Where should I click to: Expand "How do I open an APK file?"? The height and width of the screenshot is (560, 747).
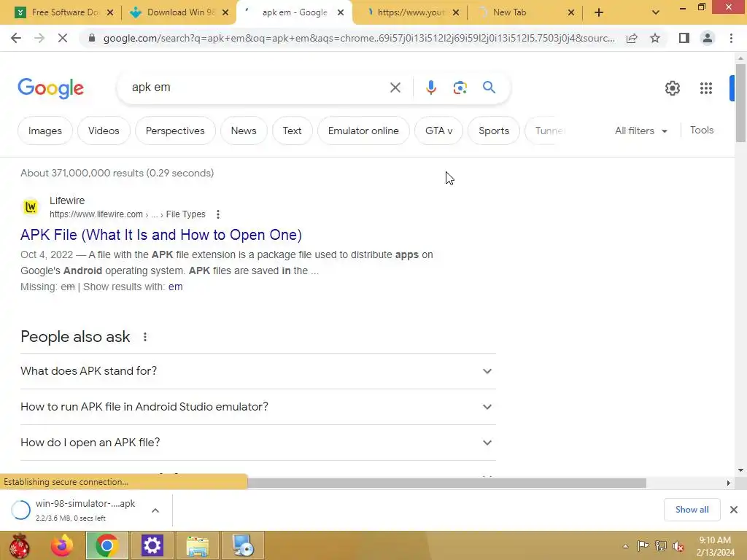pyautogui.click(x=258, y=443)
